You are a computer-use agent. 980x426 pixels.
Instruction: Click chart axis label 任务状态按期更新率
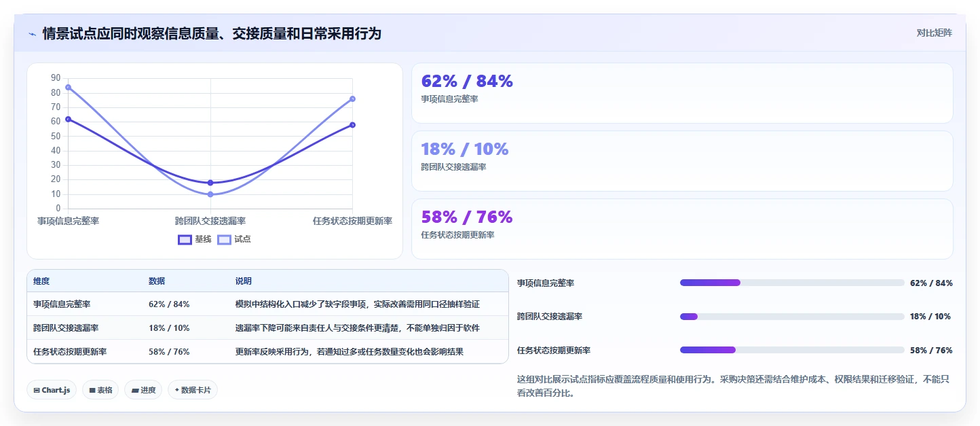coord(352,221)
